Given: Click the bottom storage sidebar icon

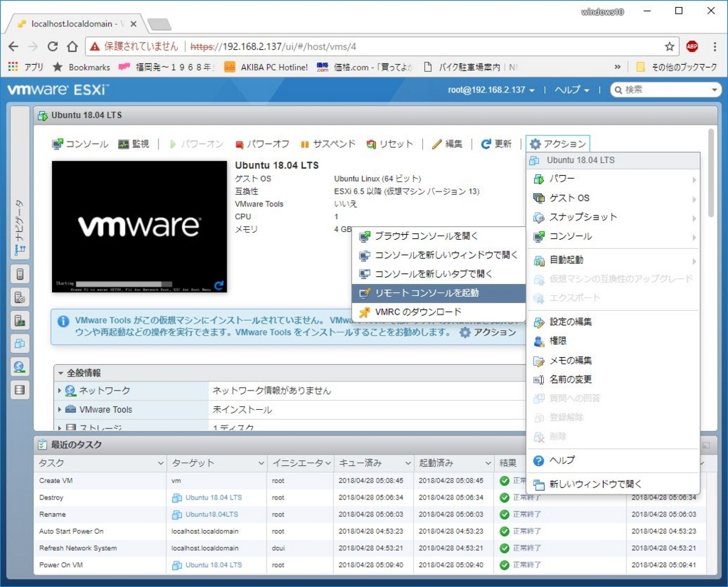Looking at the screenshot, I should click(20, 390).
